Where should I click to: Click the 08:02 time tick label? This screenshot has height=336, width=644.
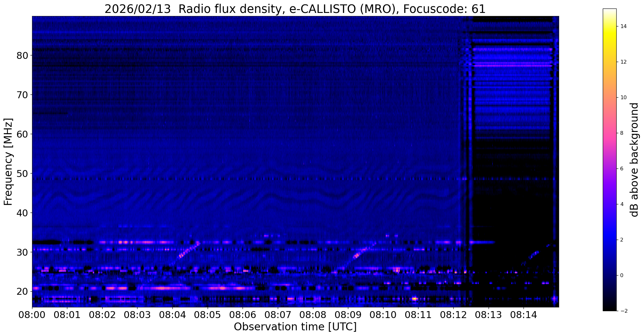point(102,315)
